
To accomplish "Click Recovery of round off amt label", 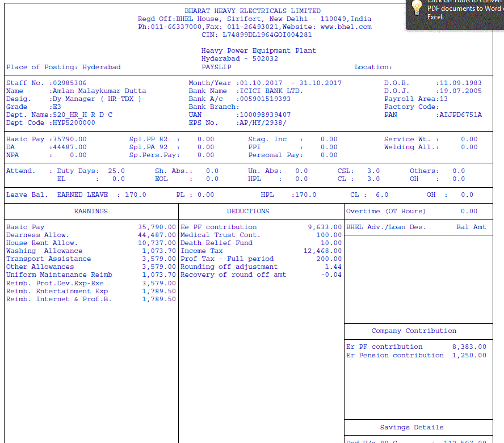I will tap(233, 275).
